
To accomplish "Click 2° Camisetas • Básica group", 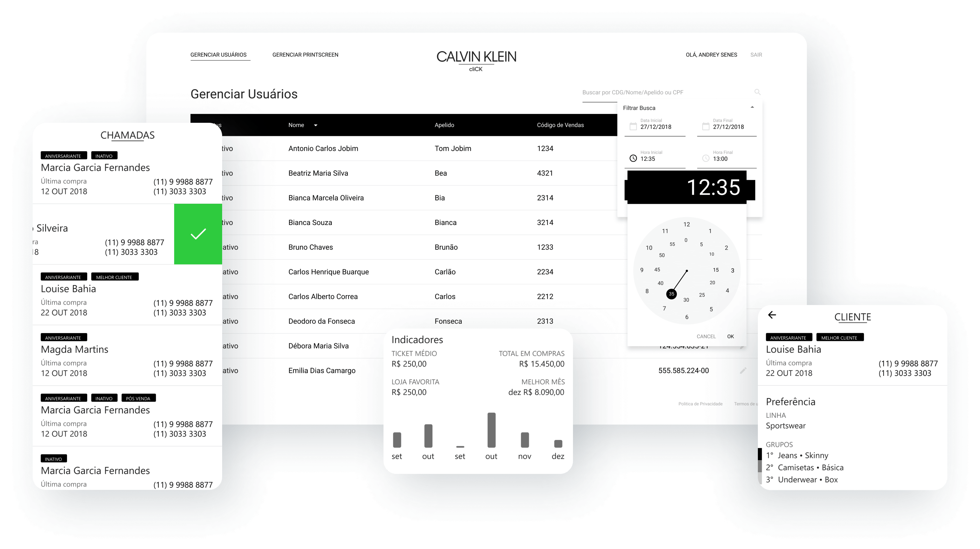I will point(805,468).
